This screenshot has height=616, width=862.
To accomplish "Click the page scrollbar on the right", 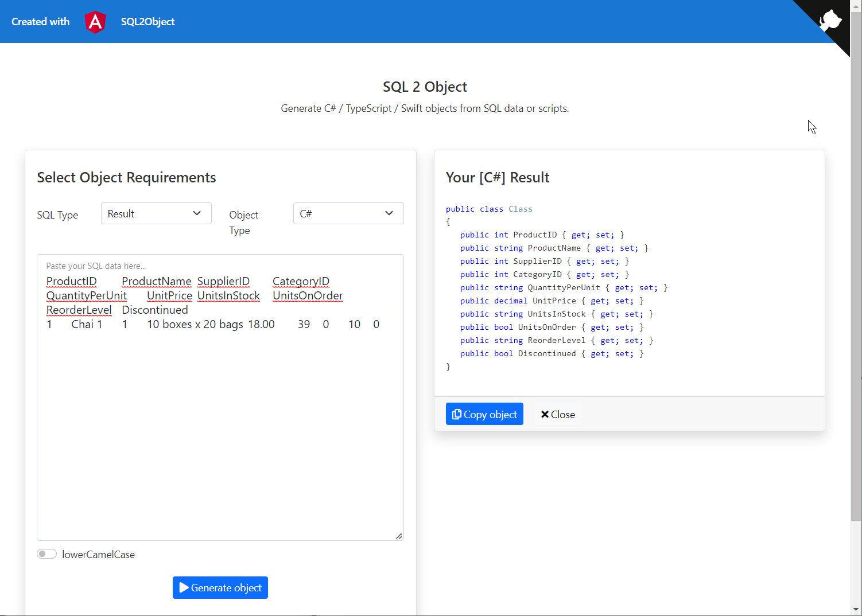I will pyautogui.click(x=856, y=287).
